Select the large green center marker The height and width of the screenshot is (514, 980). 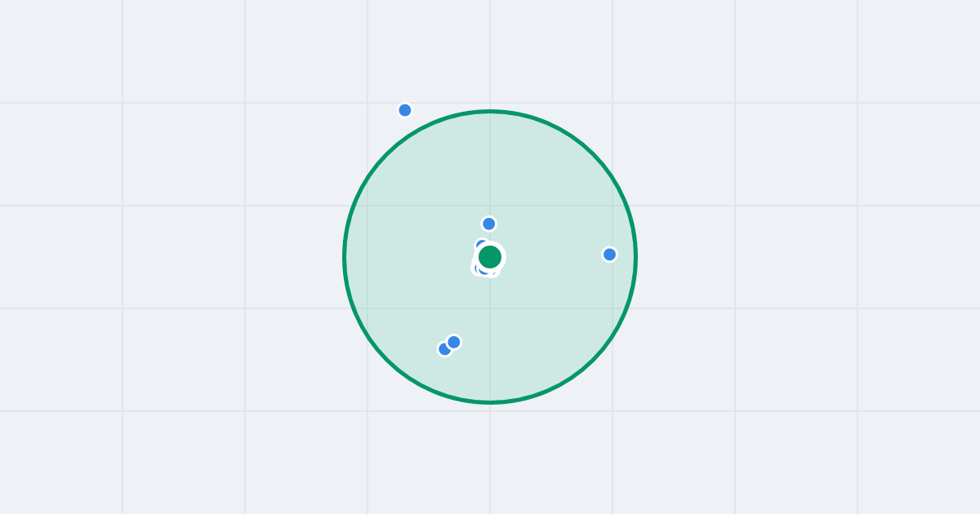(x=490, y=257)
